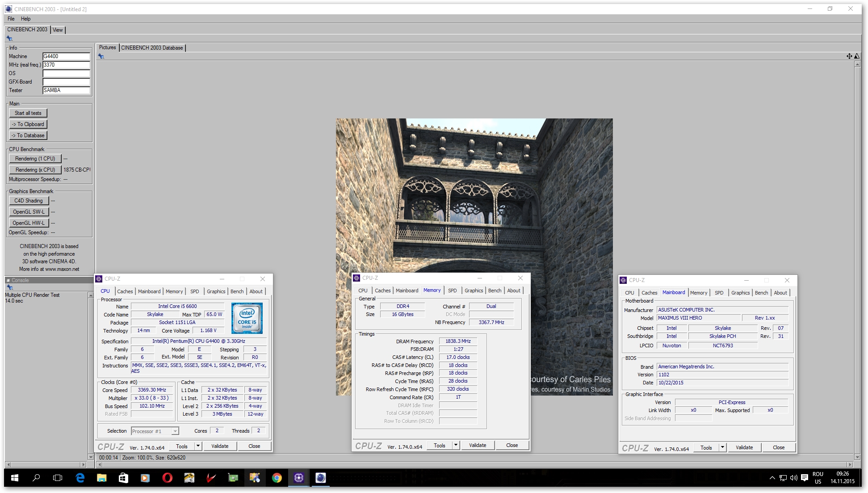Open Caches tab in the CPU tab CPU-Z window
Screen dimensions: 868x493
(125, 291)
